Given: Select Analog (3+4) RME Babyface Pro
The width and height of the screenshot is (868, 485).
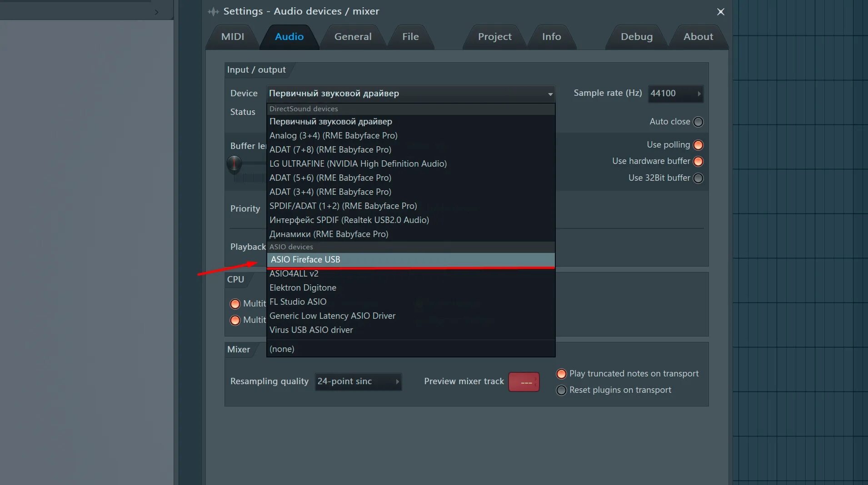Looking at the screenshot, I should (x=410, y=136).
